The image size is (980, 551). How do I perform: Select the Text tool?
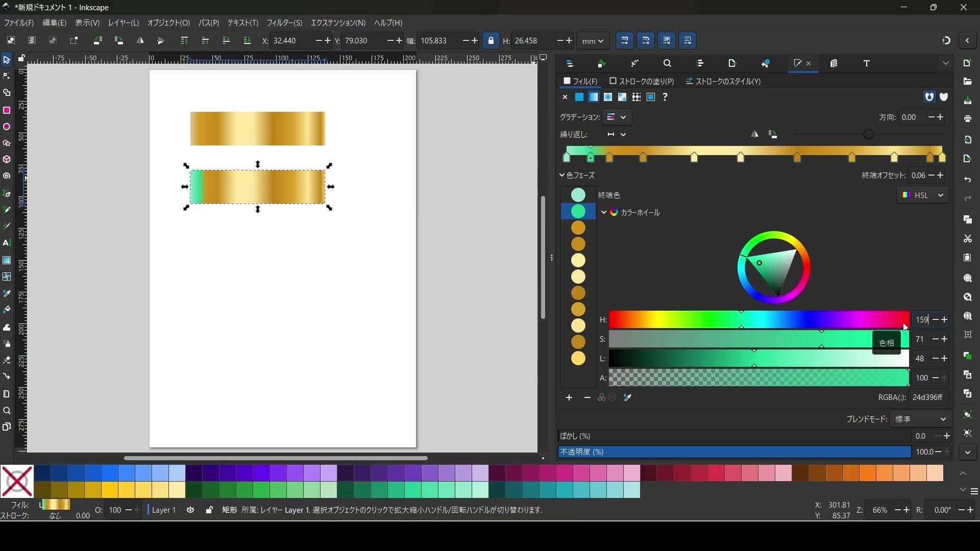[7, 243]
